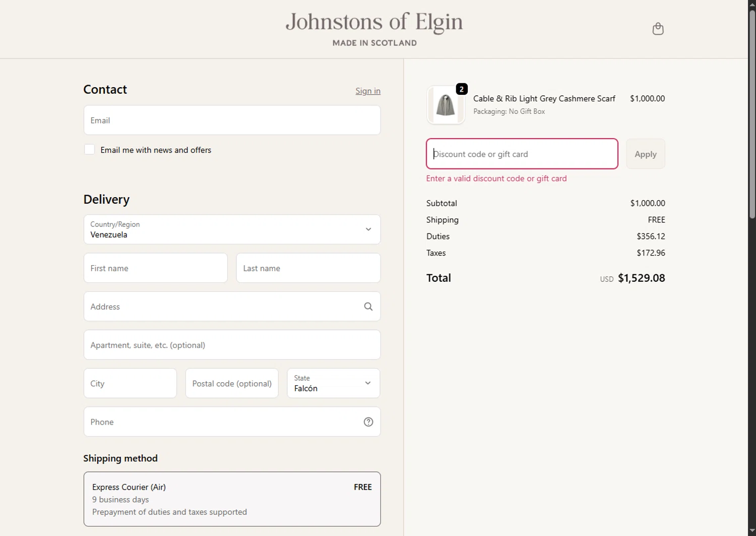Viewport: 756px width, 536px height.
Task: Click the Prepayment of duties and taxes text
Action: [x=169, y=512]
